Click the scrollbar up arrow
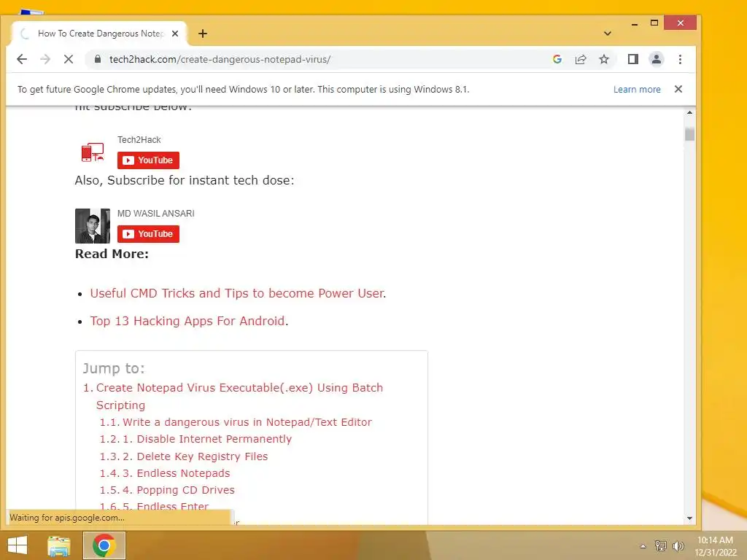This screenshot has width=747, height=560. (x=689, y=113)
